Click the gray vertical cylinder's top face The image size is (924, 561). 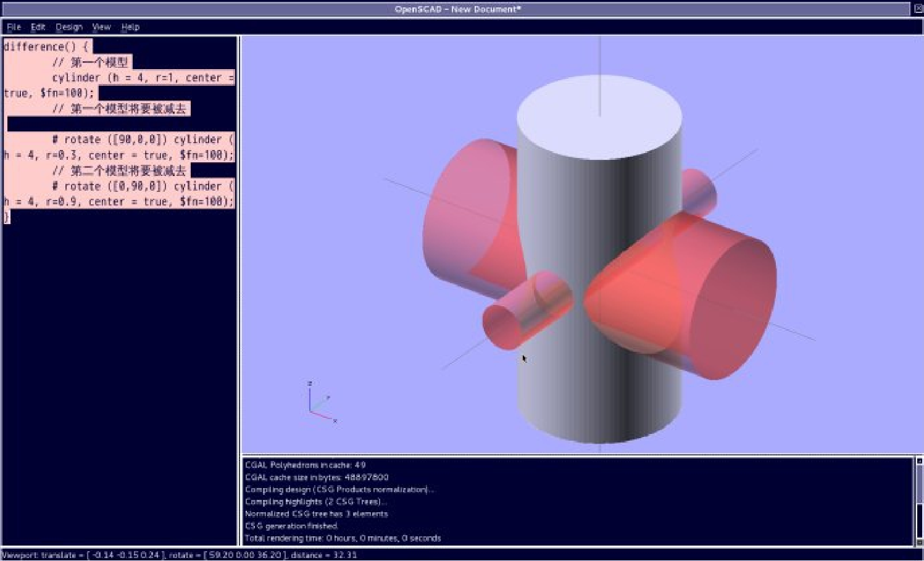(x=599, y=114)
